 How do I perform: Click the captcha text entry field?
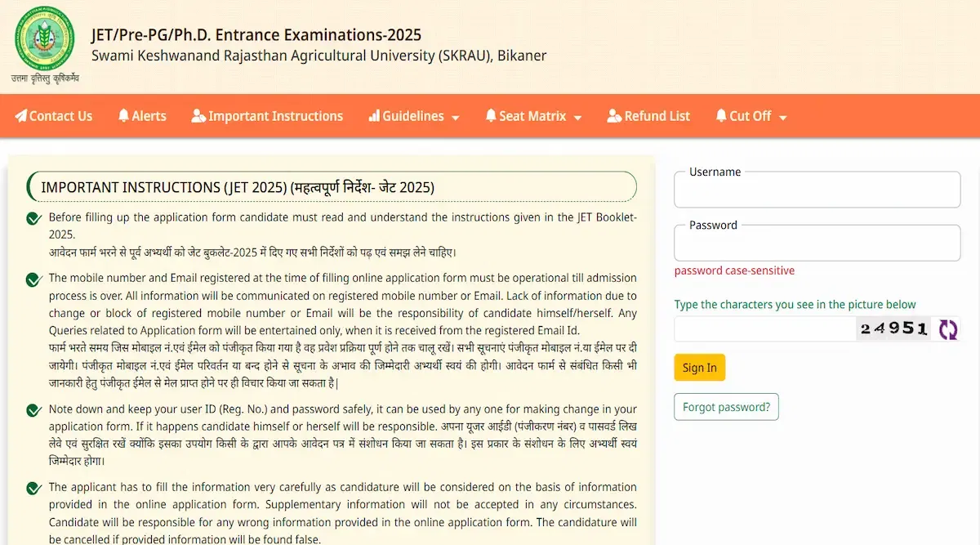tap(764, 329)
